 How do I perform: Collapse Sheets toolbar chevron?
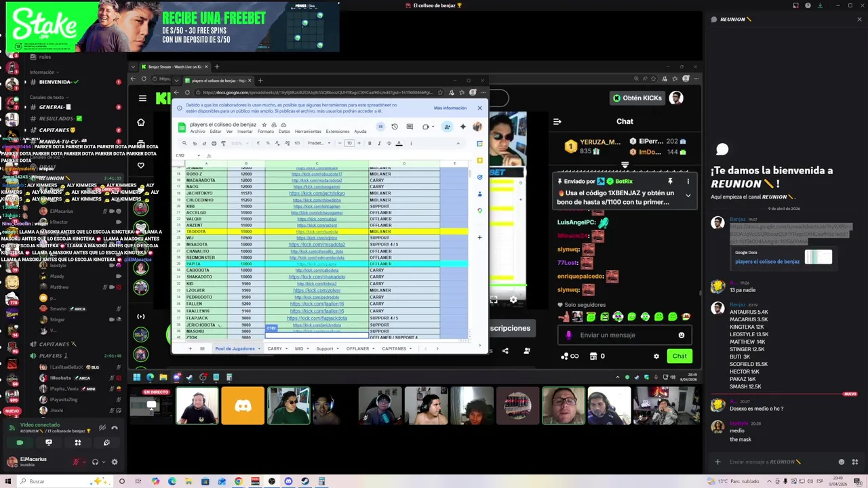458,143
